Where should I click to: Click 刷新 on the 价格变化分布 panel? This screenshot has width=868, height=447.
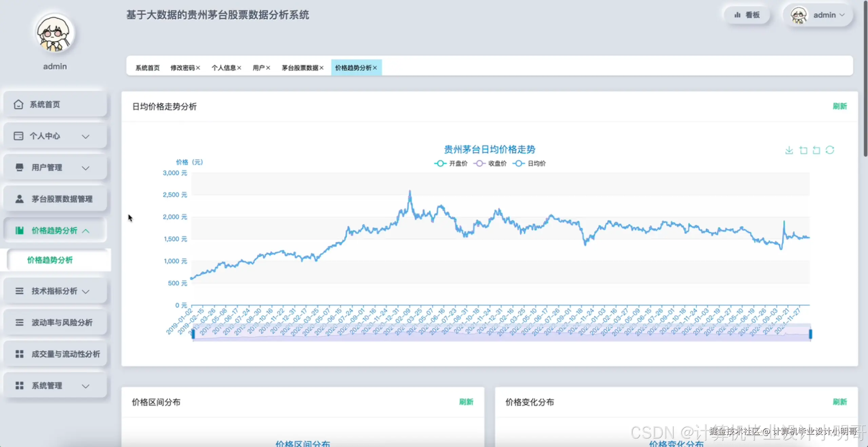(840, 402)
